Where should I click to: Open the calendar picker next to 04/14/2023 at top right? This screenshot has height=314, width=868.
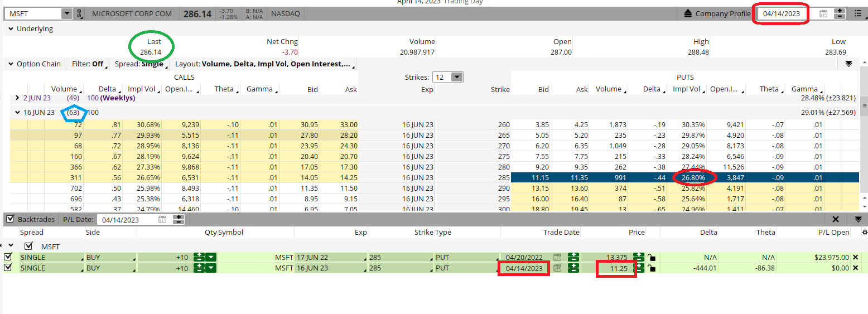[823, 14]
